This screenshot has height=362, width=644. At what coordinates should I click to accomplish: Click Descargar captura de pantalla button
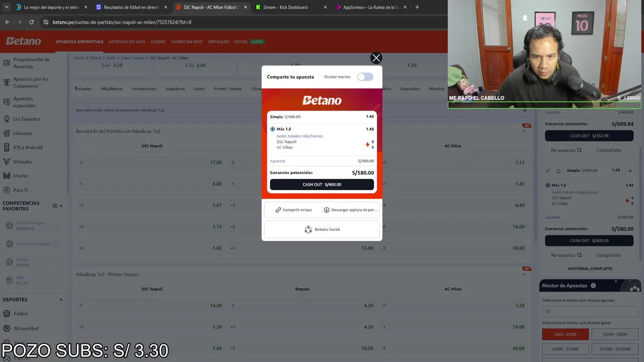click(350, 210)
